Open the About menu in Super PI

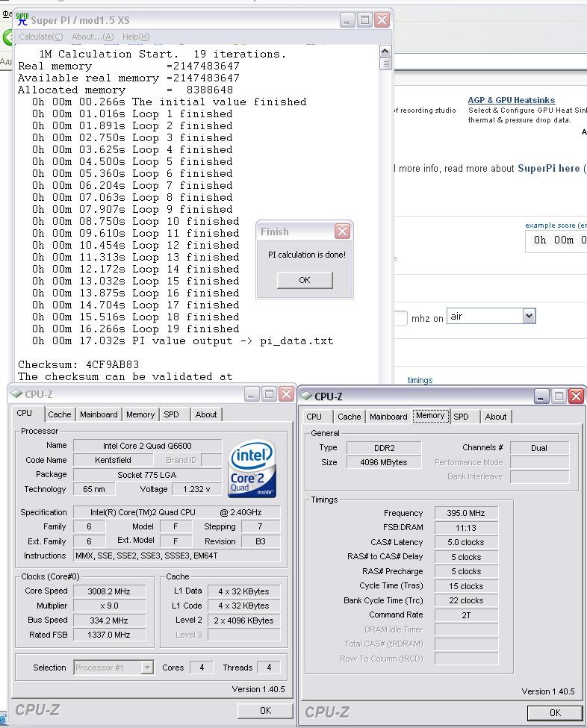click(x=93, y=37)
